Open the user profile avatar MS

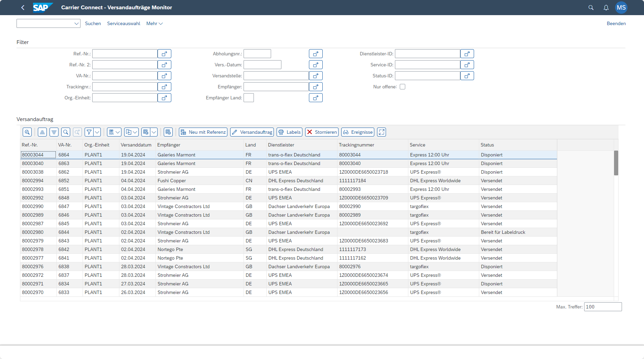pyautogui.click(x=621, y=7)
